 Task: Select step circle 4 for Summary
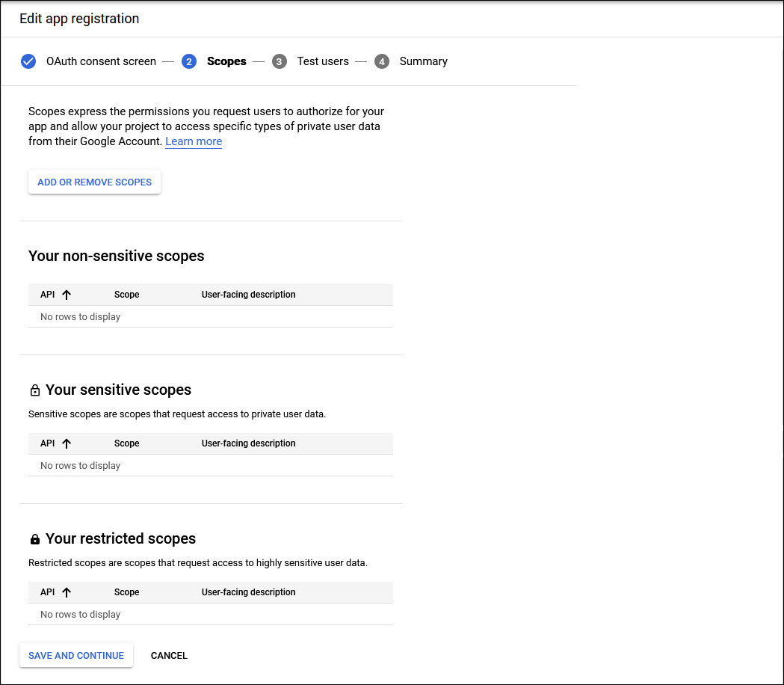pos(382,61)
